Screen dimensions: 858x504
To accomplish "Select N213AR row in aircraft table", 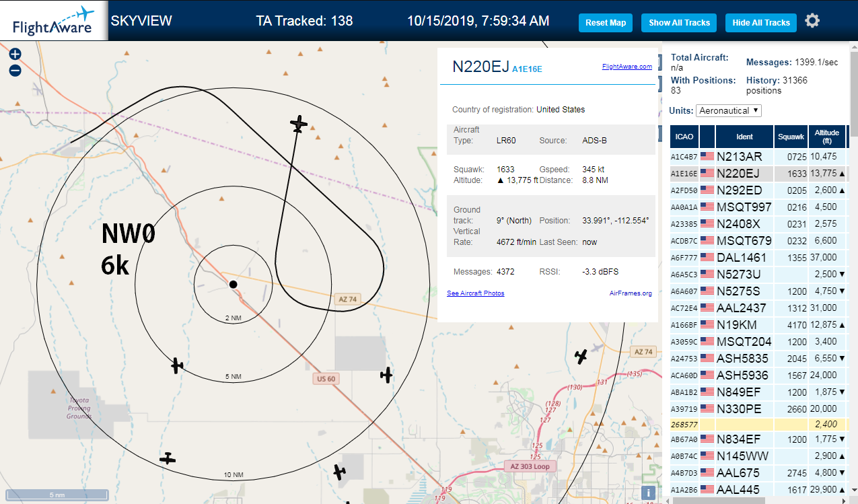I will 758,156.
